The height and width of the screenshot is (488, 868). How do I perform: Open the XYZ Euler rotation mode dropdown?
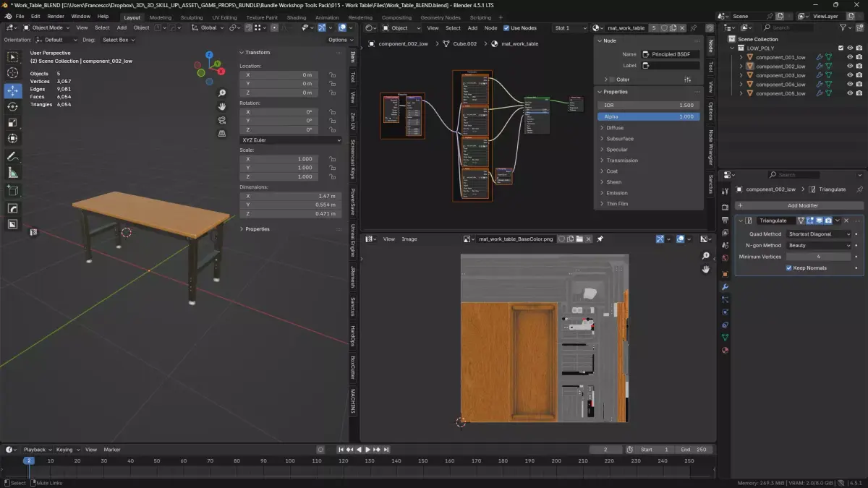pos(291,140)
